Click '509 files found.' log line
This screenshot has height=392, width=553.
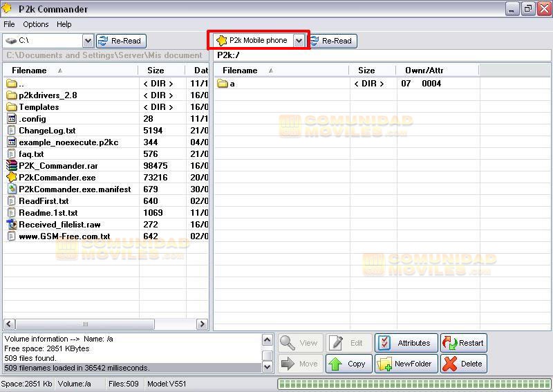point(30,359)
